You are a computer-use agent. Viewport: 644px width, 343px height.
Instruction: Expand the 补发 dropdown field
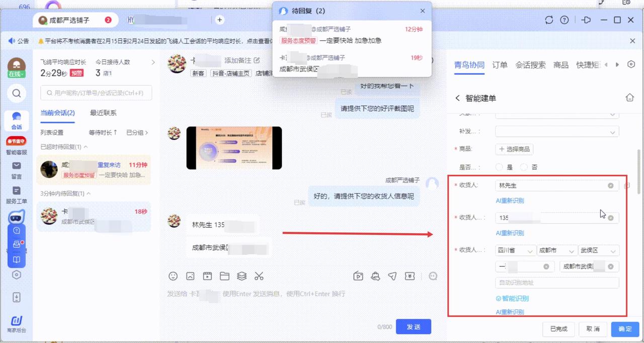[556, 132]
